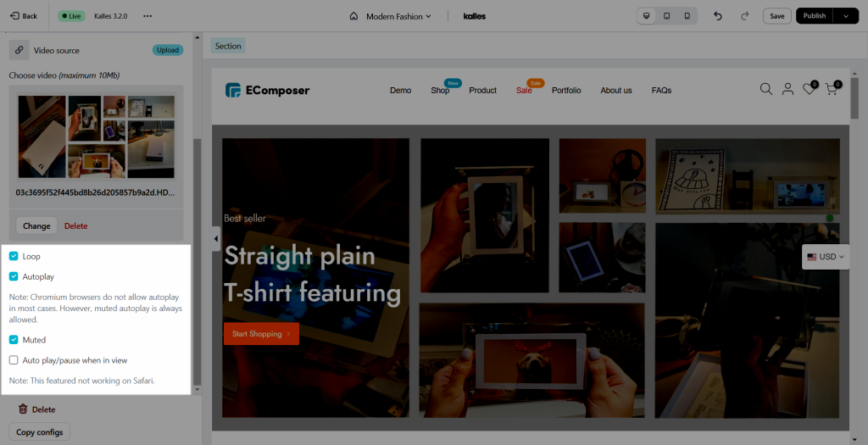Click the Change video button
This screenshot has height=445, width=868.
(x=36, y=225)
